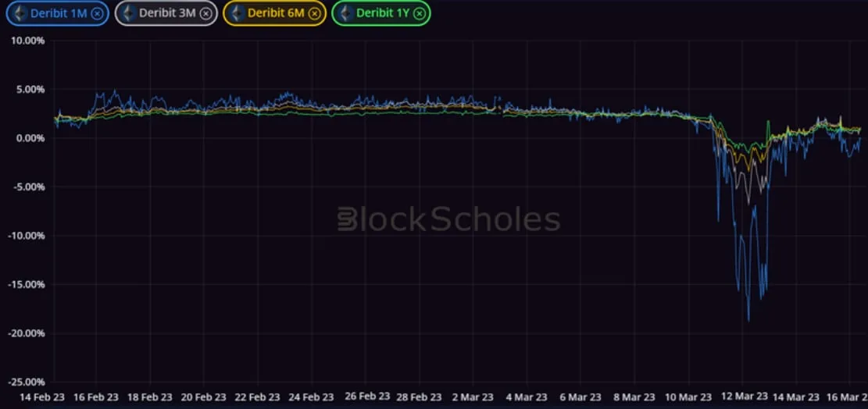This screenshot has height=409, width=868.
Task: Click the 14 Feb 23 date label
Action: click(x=42, y=397)
